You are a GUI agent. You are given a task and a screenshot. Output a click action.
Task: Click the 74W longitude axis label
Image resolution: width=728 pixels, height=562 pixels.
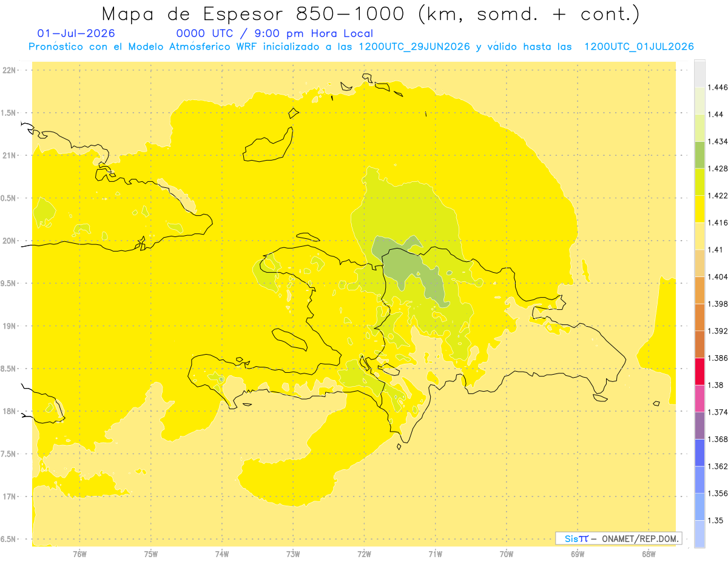coord(222,554)
